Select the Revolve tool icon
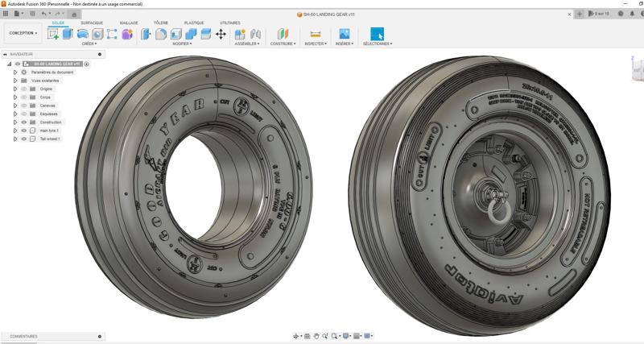644x344 pixels. (83, 34)
